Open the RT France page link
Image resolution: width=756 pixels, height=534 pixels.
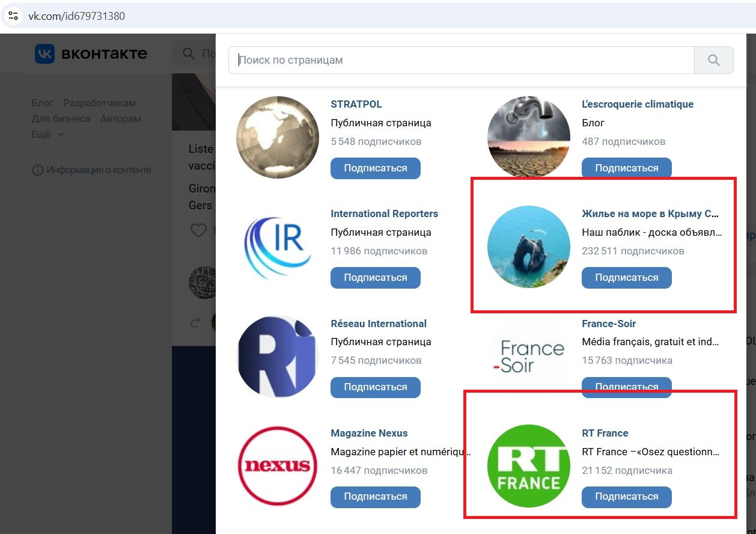605,433
